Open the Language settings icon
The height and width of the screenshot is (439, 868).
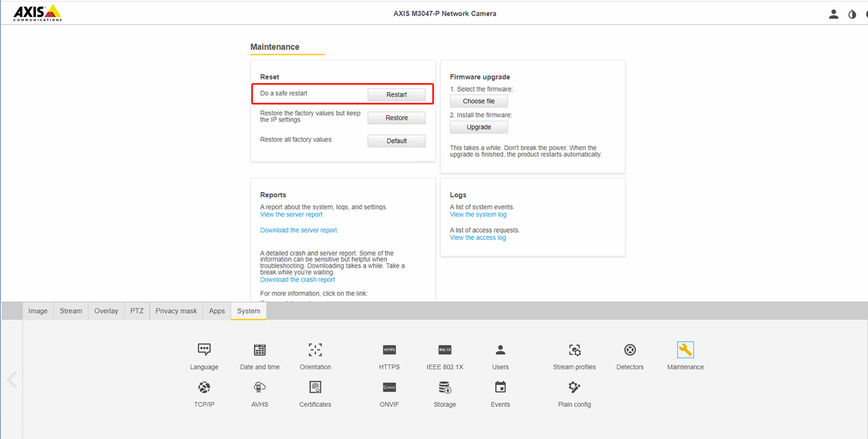click(x=204, y=350)
